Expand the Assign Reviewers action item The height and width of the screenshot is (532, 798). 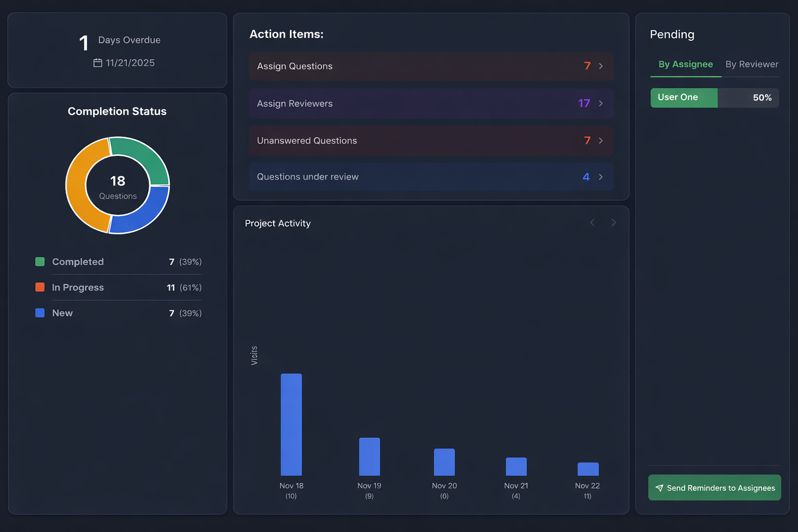(431, 103)
